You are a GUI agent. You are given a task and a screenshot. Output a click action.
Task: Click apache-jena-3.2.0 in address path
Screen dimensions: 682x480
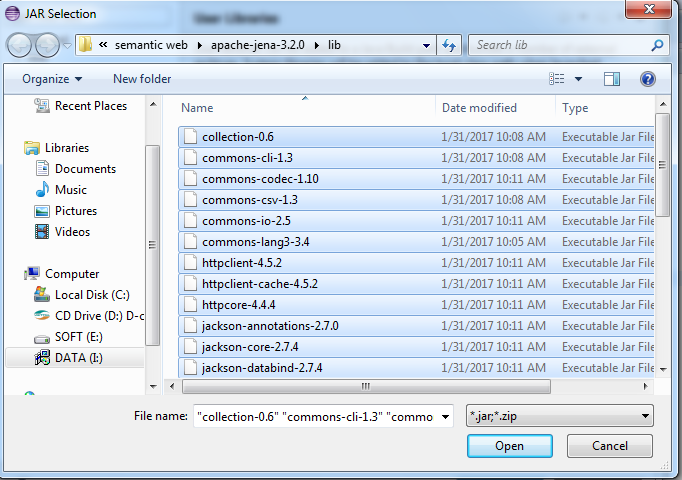tap(257, 45)
